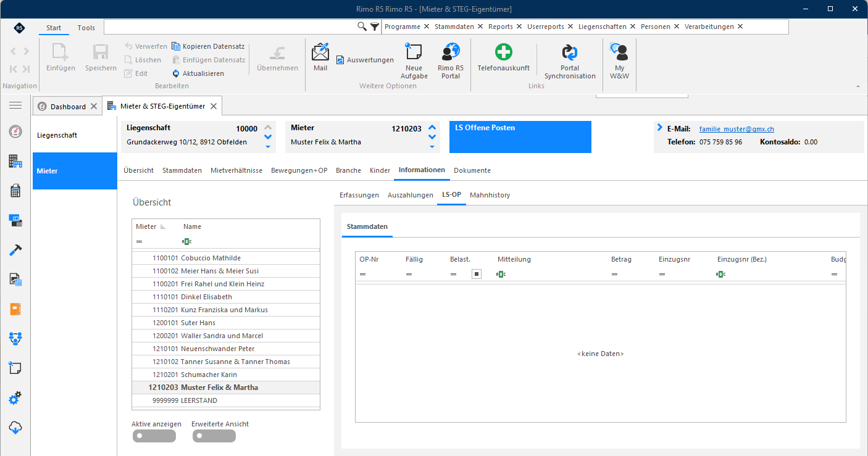Viewport: 868px width, 456px height.
Task: Click the search magnifier icon
Action: coord(362,27)
